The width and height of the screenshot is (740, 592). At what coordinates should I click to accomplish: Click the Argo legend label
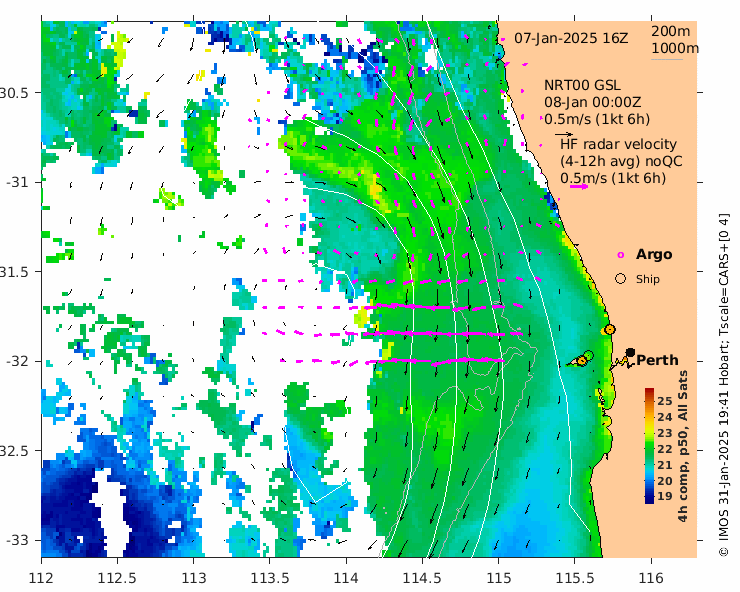[654, 254]
